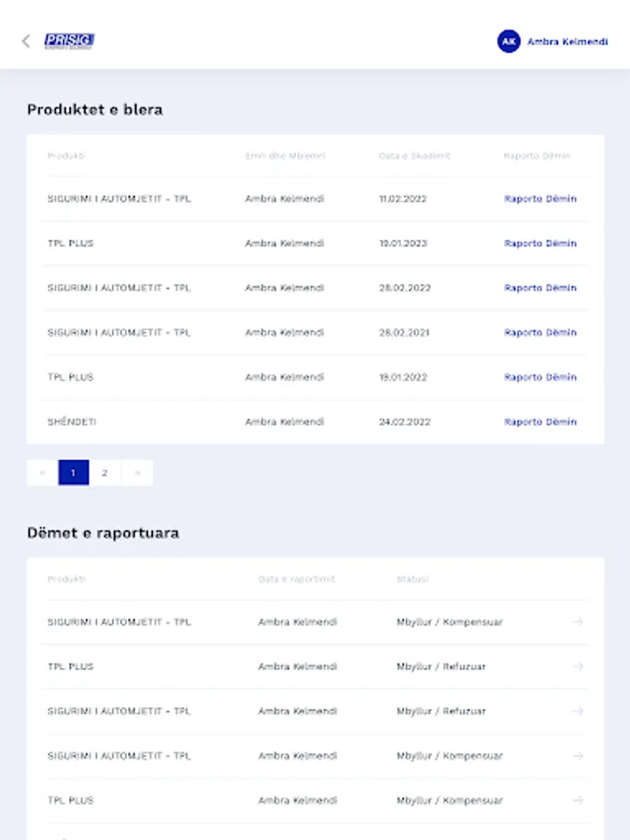Image resolution: width=630 pixels, height=840 pixels.
Task: Open arrow for first TPL PLUS Refuzuar claim
Action: (x=578, y=666)
